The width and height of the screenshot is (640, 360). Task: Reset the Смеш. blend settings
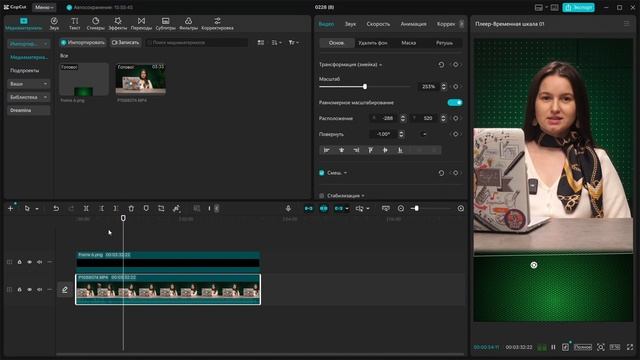pyautogui.click(x=441, y=173)
